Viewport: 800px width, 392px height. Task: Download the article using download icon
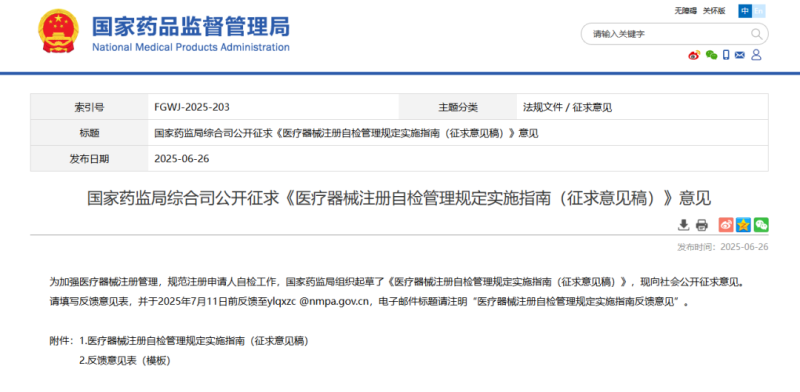[x=684, y=225]
